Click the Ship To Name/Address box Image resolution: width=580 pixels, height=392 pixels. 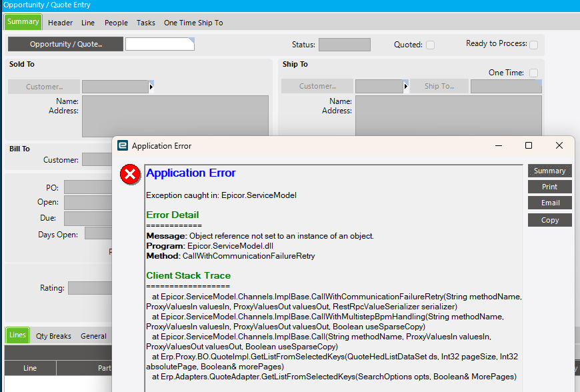[449, 116]
